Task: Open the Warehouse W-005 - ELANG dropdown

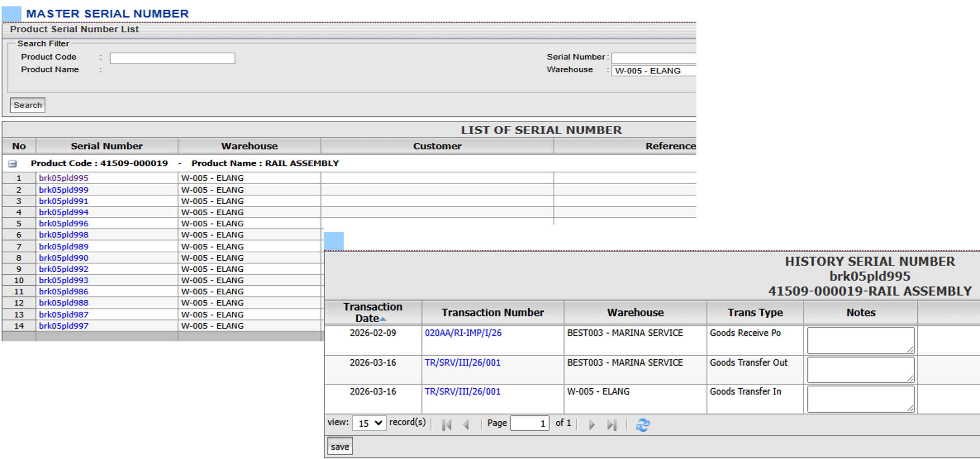Action: tap(653, 71)
